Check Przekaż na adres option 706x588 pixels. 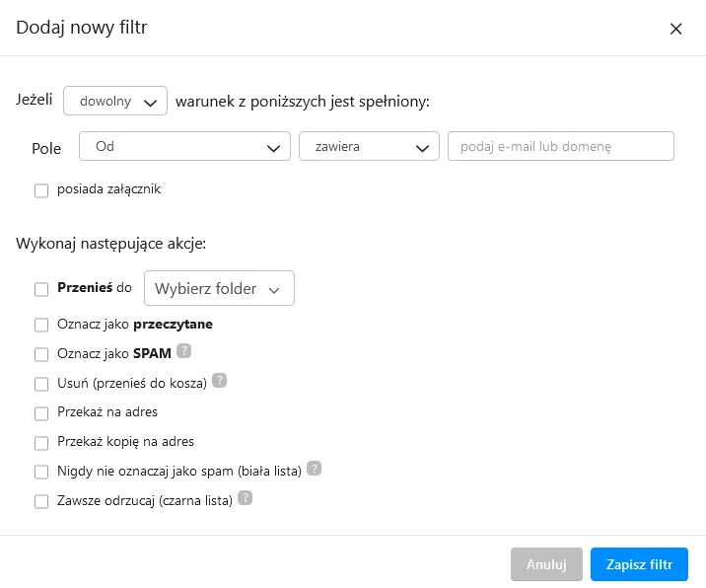tap(41, 413)
